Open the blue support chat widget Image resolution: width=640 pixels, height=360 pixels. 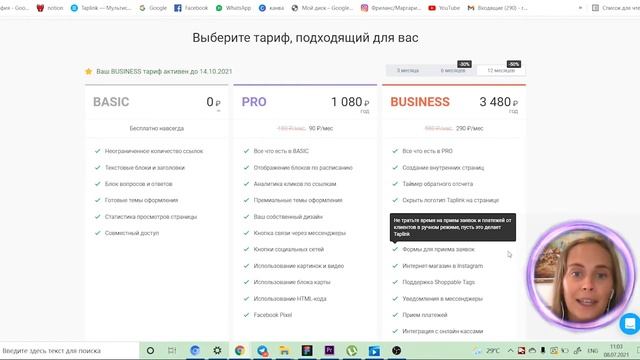(630, 324)
